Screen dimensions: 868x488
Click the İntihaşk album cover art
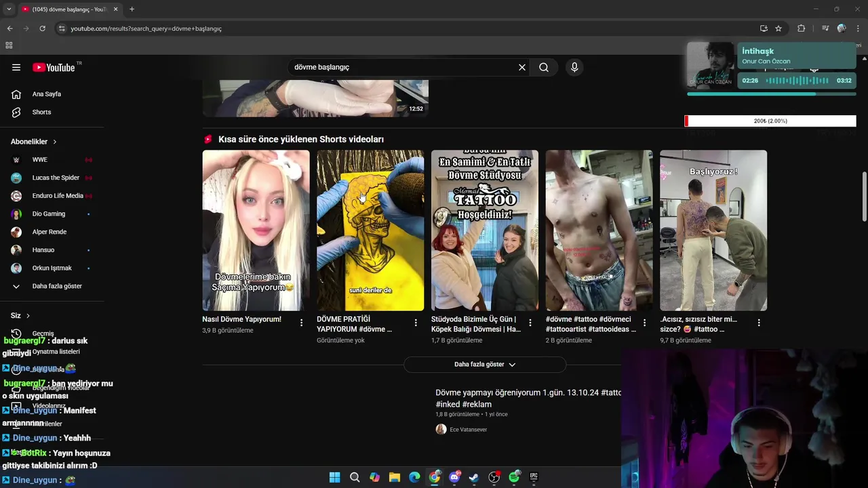coord(711,65)
